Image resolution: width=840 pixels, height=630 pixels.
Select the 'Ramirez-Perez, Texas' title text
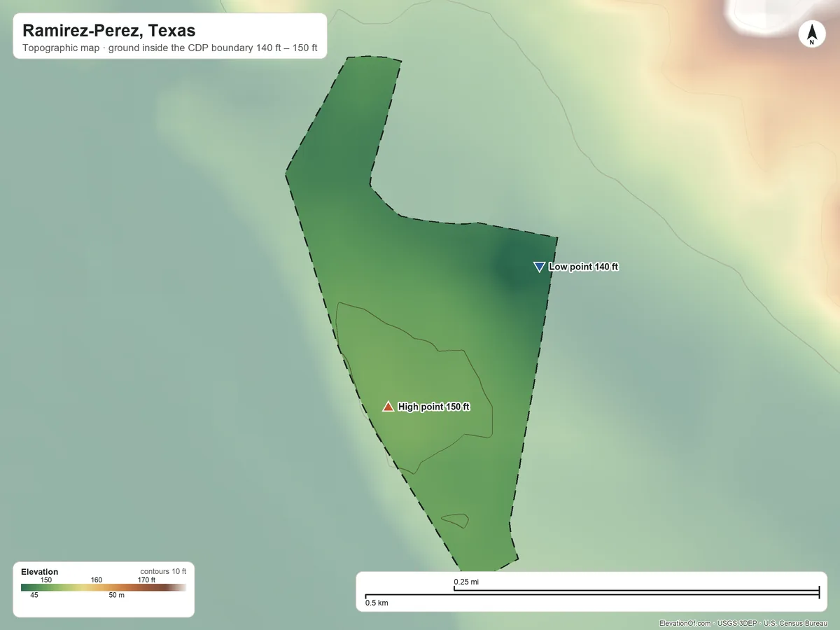click(x=109, y=31)
